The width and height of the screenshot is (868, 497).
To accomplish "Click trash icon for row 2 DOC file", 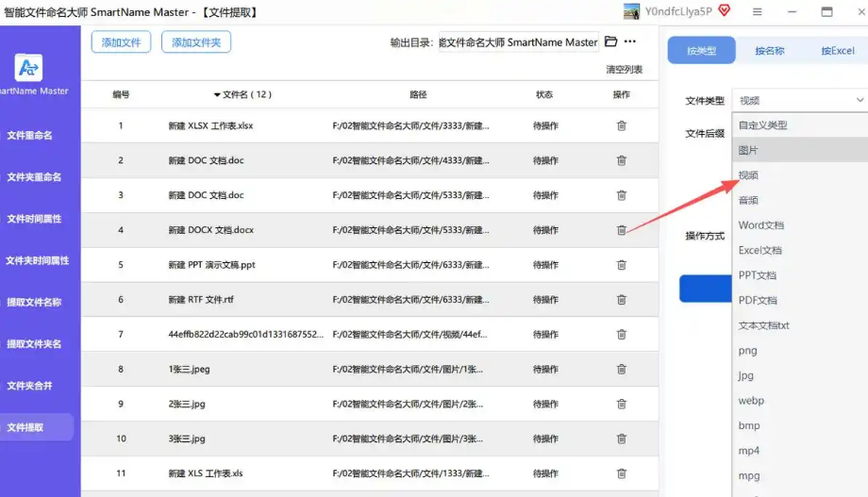I will [x=621, y=160].
